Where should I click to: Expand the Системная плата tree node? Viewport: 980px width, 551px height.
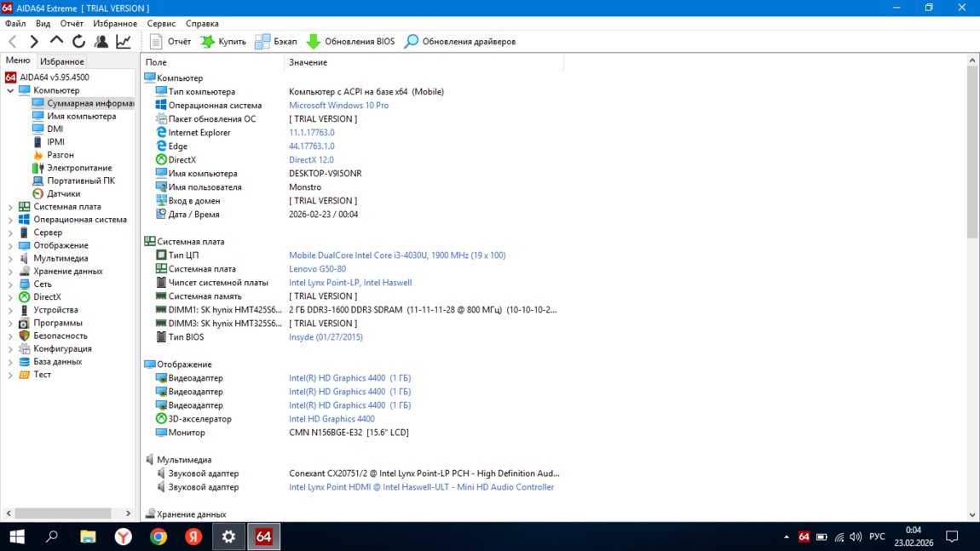click(10, 207)
